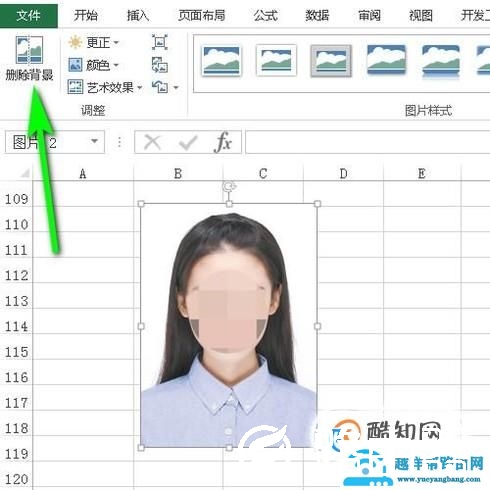Select column A header
The image size is (490, 490).
[x=83, y=173]
